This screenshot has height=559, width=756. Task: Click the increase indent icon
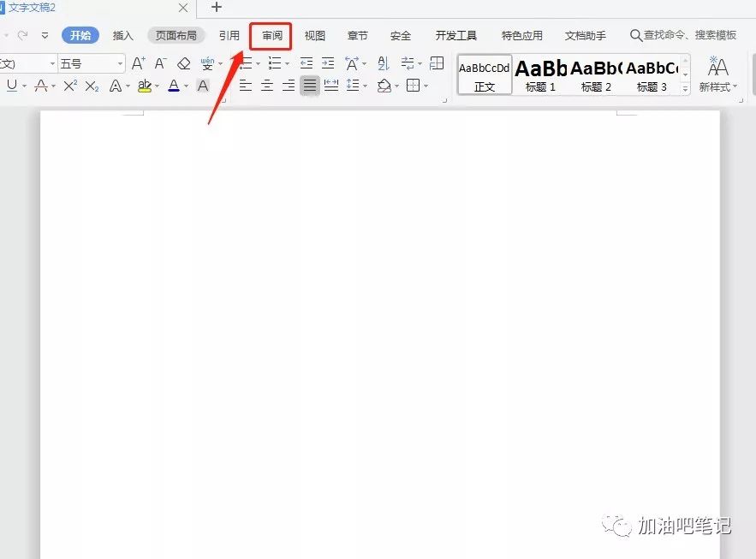click(x=328, y=63)
